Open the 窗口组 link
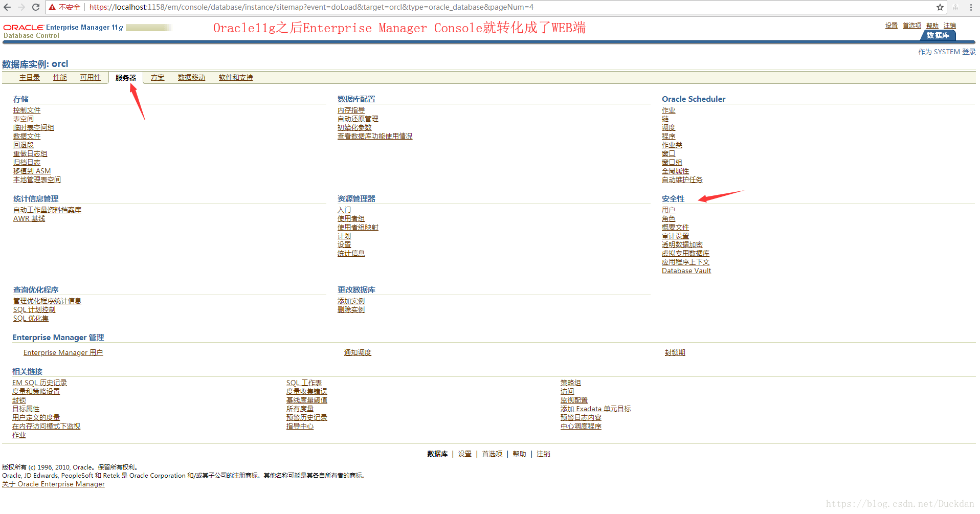 tap(672, 163)
